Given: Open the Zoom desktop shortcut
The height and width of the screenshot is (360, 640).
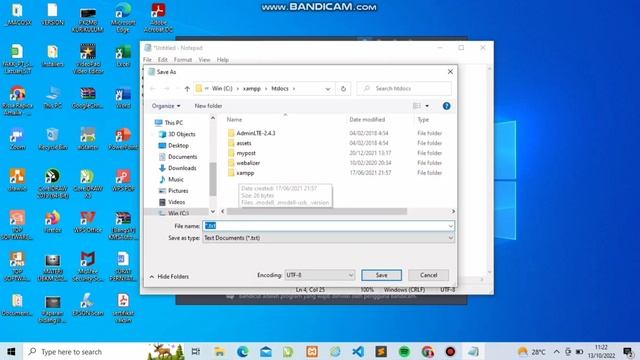Looking at the screenshot, I should (x=17, y=139).
